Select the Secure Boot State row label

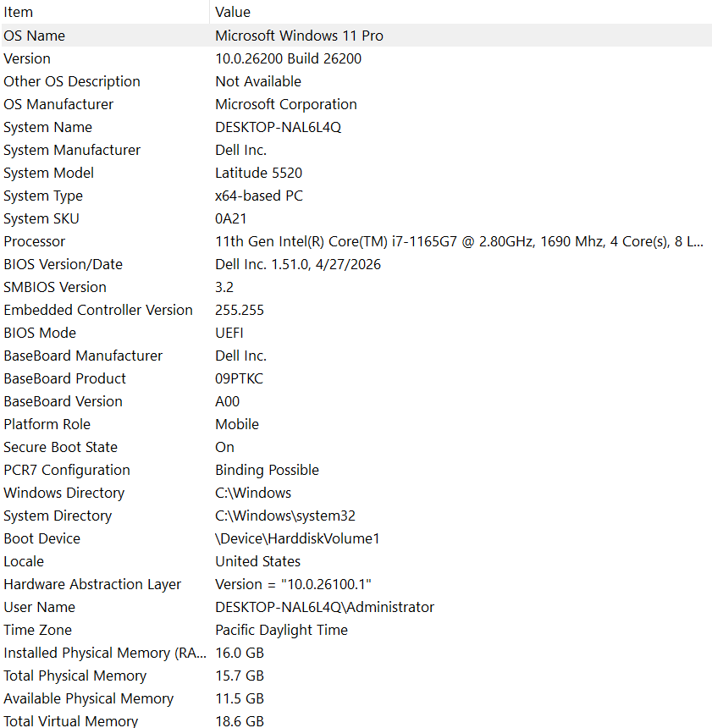point(60,447)
